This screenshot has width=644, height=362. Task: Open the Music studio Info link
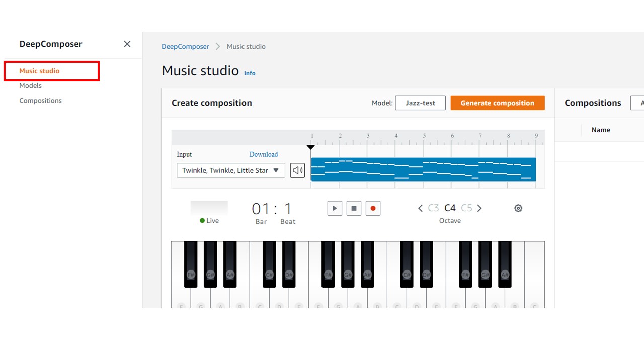250,73
